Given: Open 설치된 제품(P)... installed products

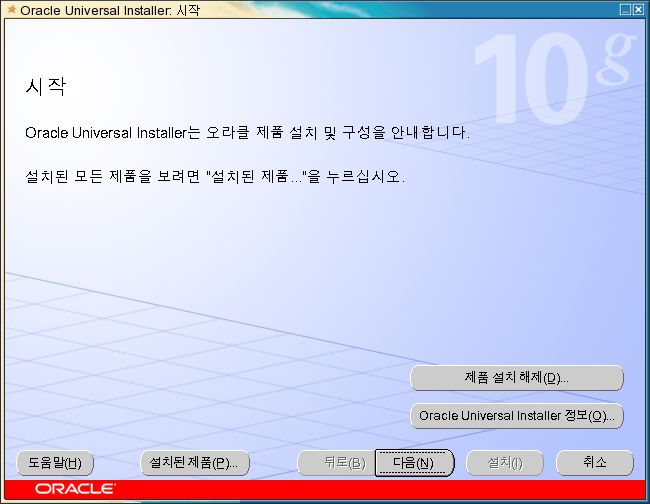Looking at the screenshot, I should point(195,463).
